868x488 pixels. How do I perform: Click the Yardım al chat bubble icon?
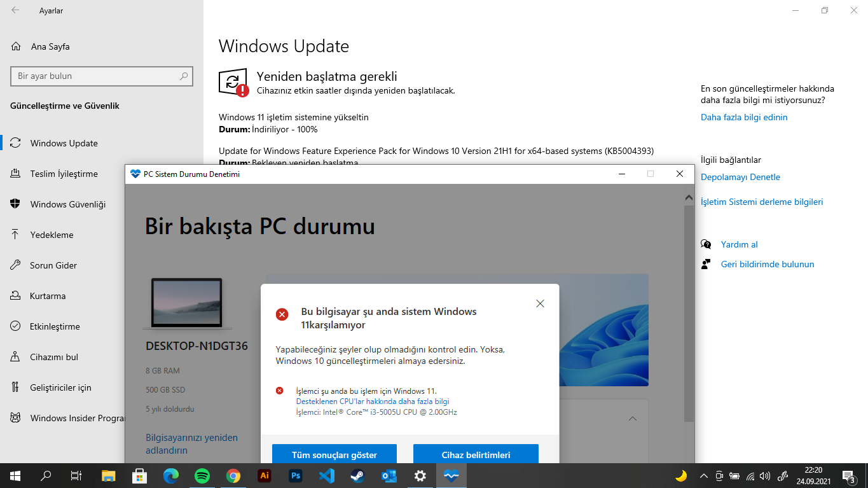pyautogui.click(x=706, y=244)
